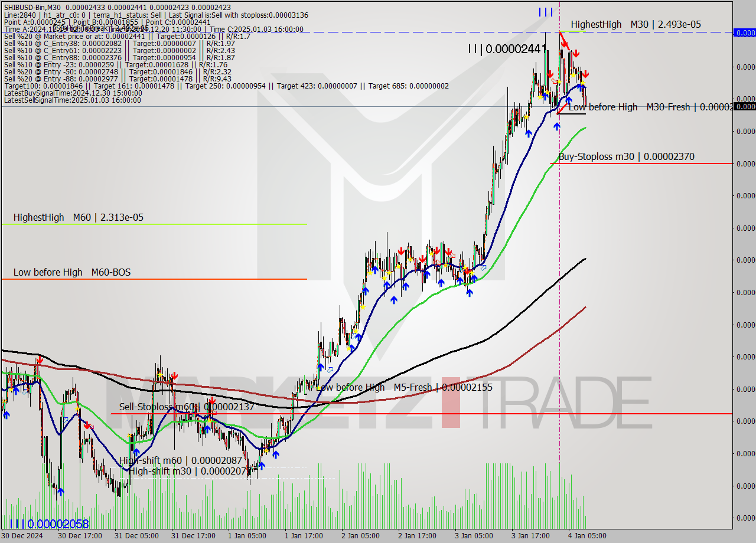Viewport: 756px width, 543px height.
Task: Select the LatestBuySignalTime:2024.12.30 15:00:00 line
Action: [x=73, y=93]
